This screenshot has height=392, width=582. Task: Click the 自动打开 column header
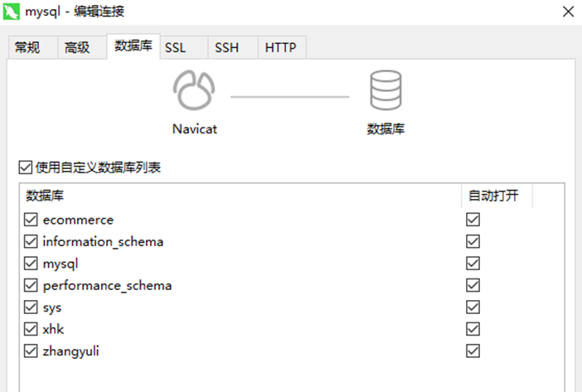(496, 196)
